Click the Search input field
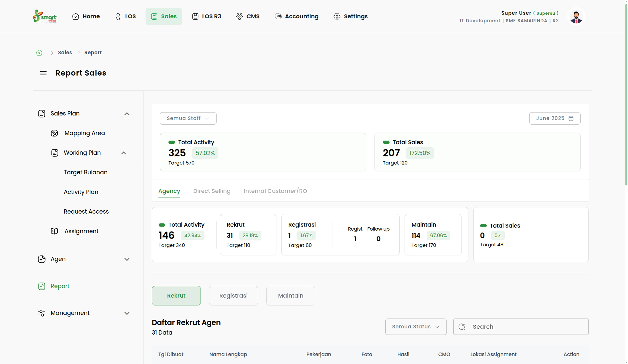628x364 pixels. [521, 327]
